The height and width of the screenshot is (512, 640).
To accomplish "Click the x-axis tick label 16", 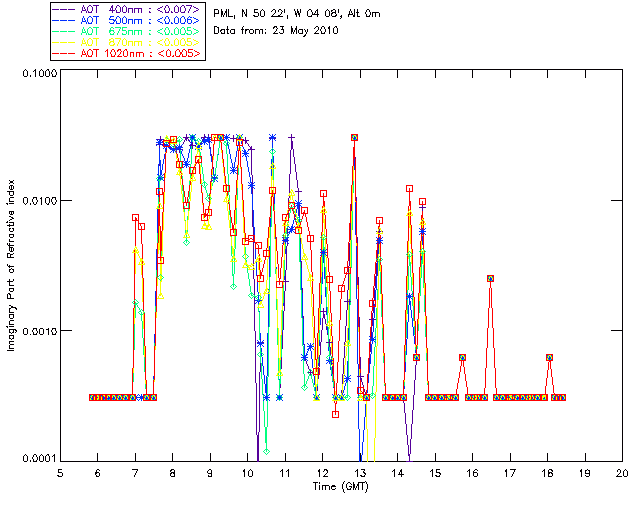I will pos(472,472).
